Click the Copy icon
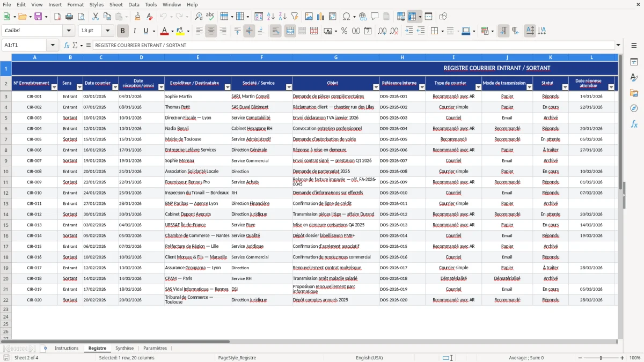The image size is (644, 362). point(107,17)
